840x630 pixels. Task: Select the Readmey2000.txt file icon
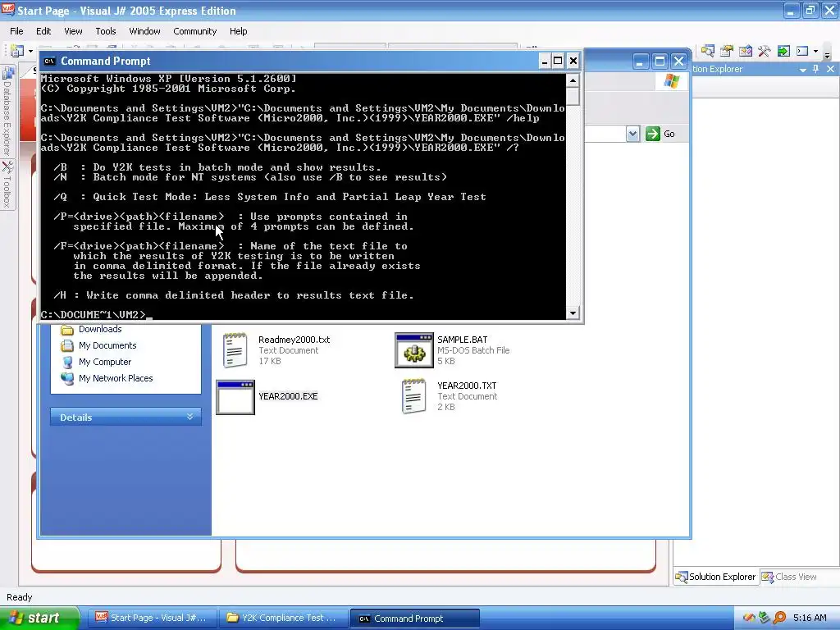pos(235,349)
